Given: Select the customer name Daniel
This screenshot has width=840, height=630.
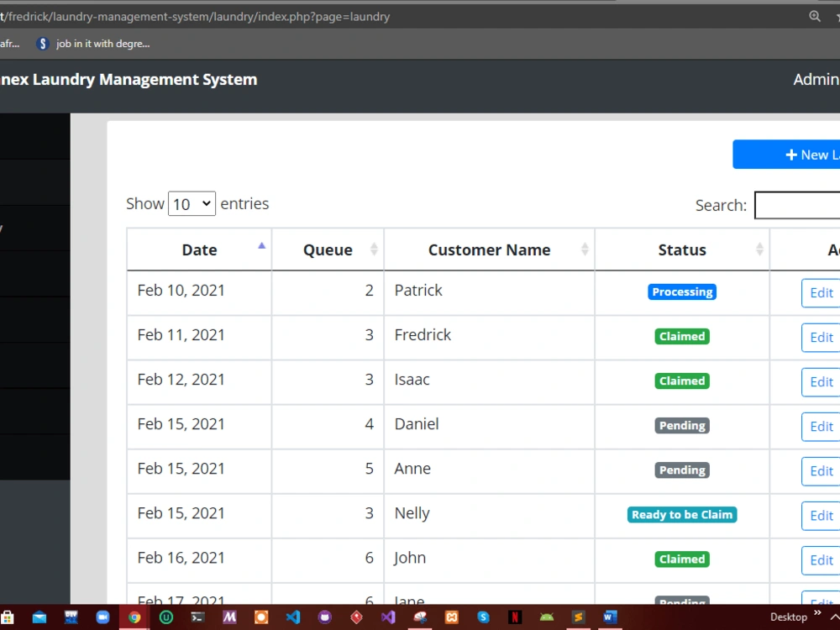Looking at the screenshot, I should [x=417, y=423].
